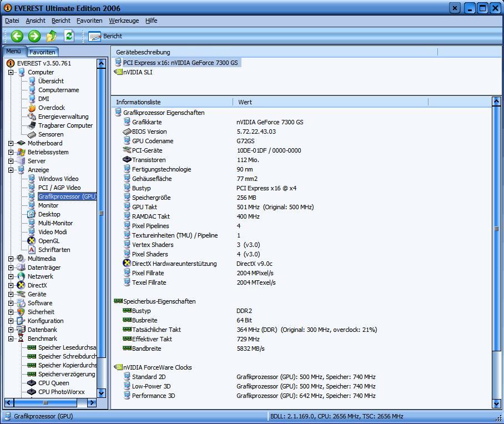The width and height of the screenshot is (504, 424).
Task: Click the Sensoren icon in tree
Action: click(32, 134)
